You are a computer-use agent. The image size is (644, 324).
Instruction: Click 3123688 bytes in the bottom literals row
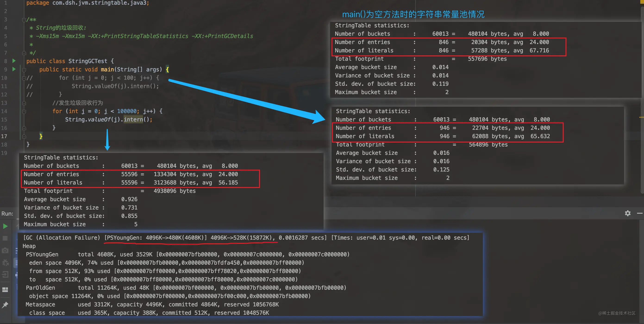click(175, 183)
